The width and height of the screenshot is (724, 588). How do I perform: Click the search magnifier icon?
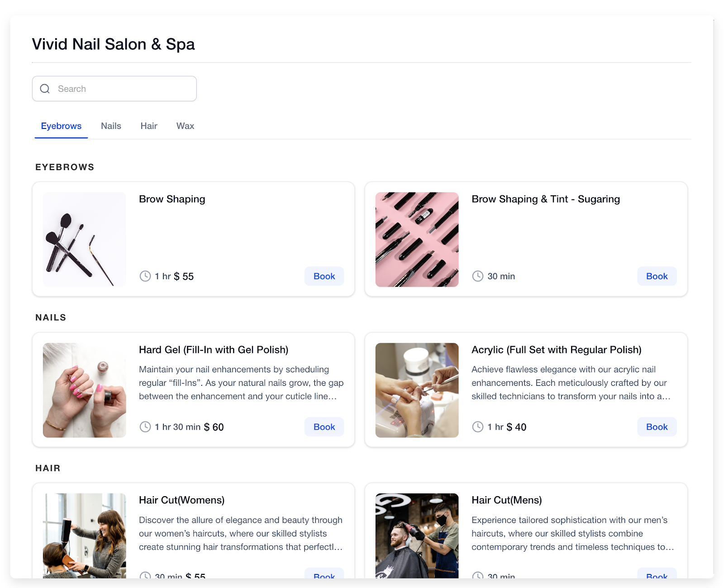coord(45,89)
